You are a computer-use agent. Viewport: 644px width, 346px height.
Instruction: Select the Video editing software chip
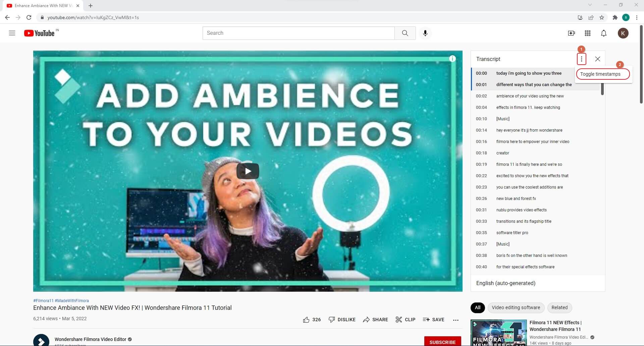516,307
